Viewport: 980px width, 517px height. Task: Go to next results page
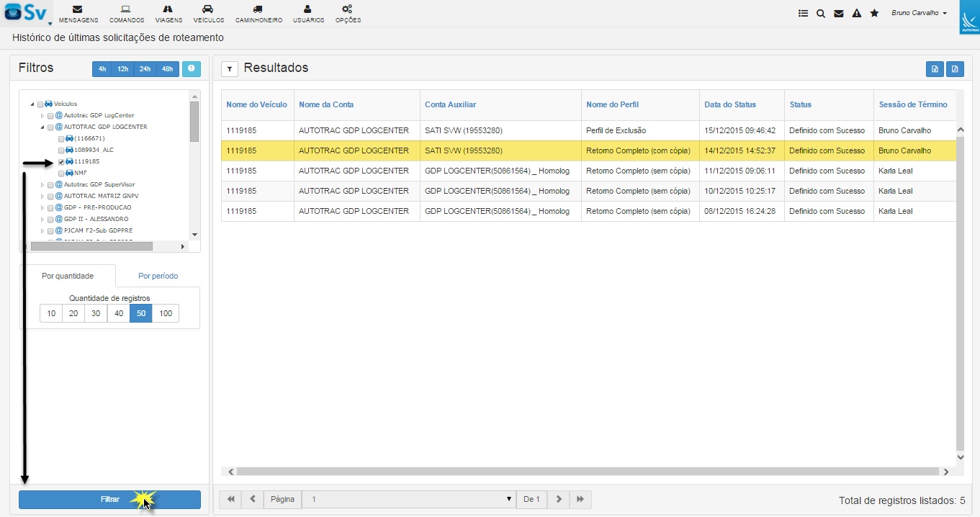559,499
